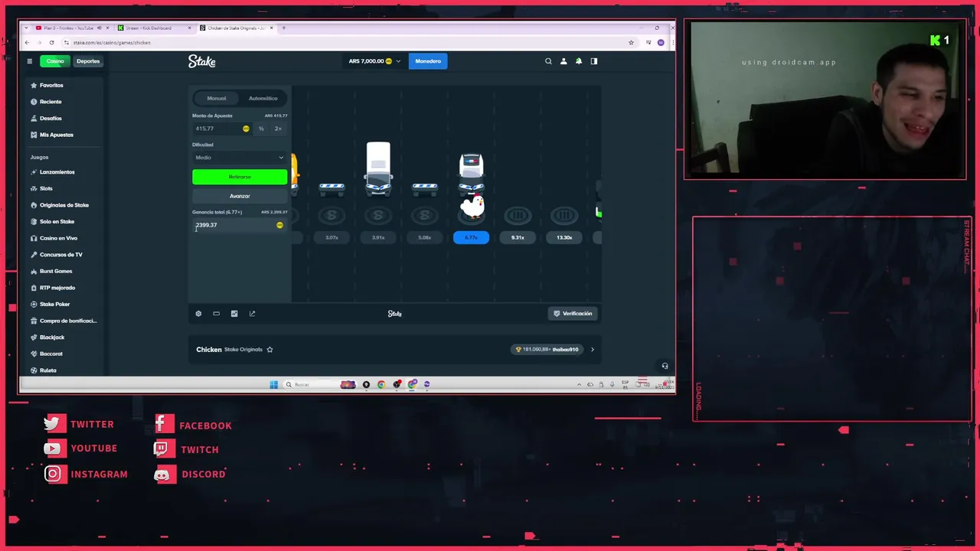
Task: Show hidden system tray icons
Action: click(x=579, y=384)
